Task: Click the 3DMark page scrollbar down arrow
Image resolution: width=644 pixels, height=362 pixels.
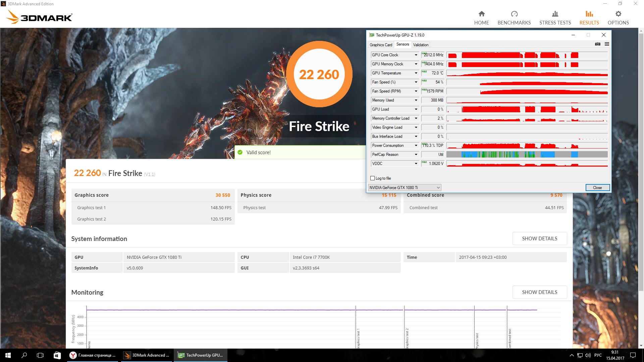Action: (x=641, y=346)
